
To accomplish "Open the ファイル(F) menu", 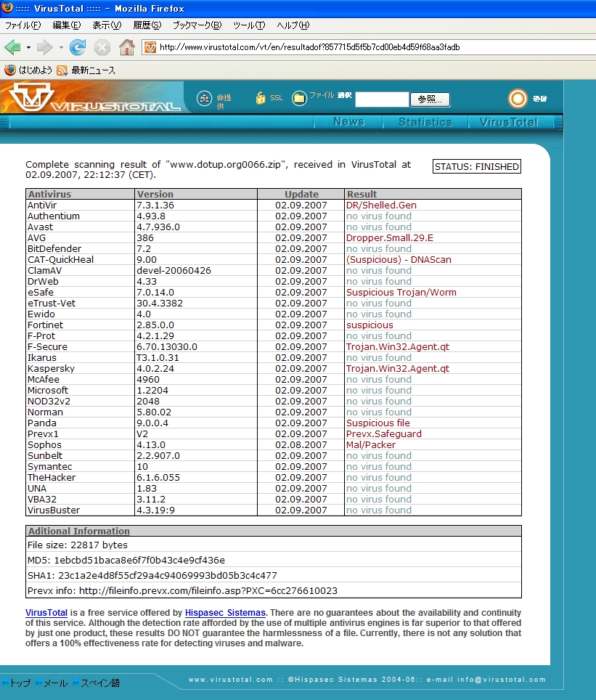I will 23,25.
